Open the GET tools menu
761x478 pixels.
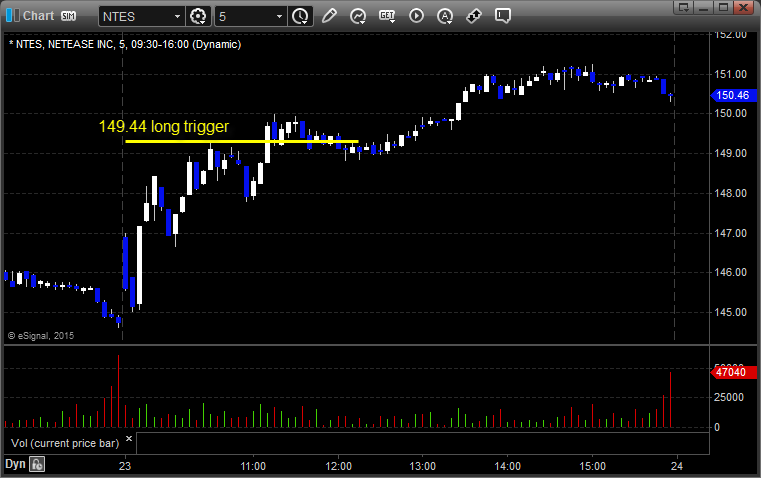[x=387, y=16]
